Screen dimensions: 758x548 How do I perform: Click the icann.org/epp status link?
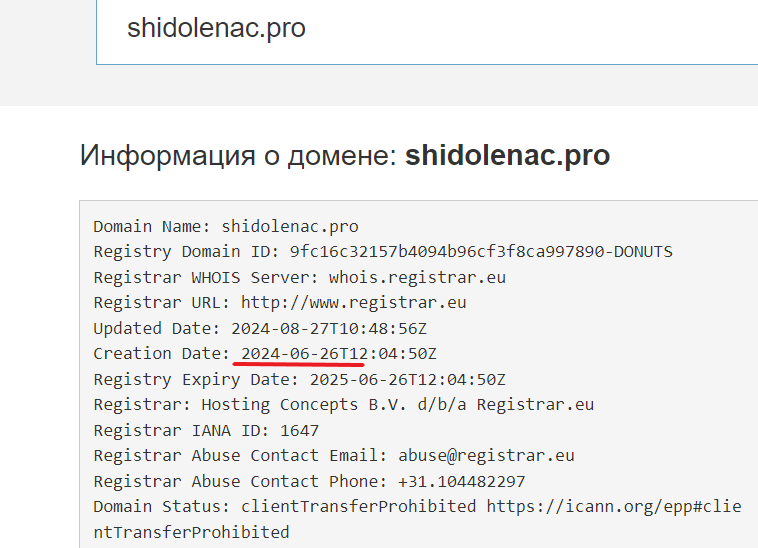(614, 506)
